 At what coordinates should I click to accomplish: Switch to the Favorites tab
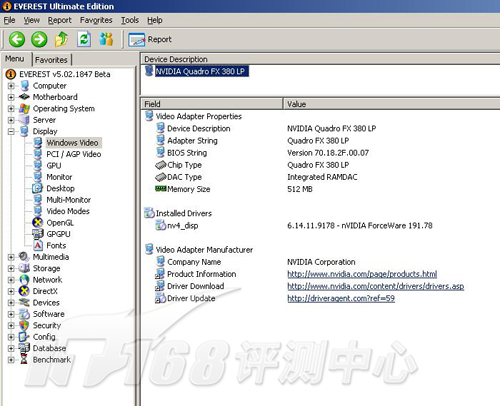point(51,60)
